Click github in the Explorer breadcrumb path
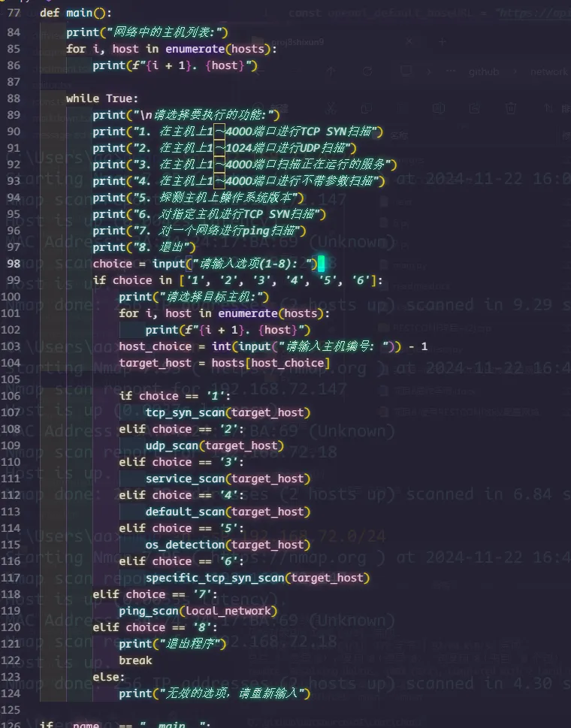Screen dimensions: 571x728 pyautogui.click(x=484, y=71)
